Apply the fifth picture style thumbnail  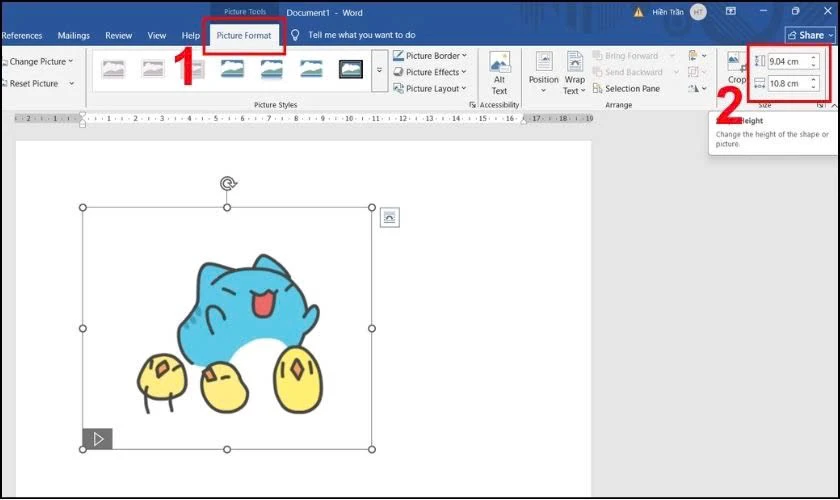click(x=272, y=69)
